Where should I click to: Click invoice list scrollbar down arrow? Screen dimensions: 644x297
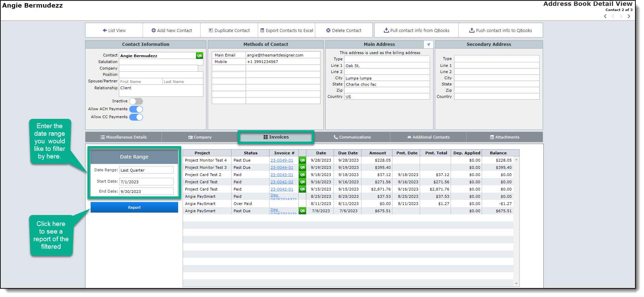[516, 284]
